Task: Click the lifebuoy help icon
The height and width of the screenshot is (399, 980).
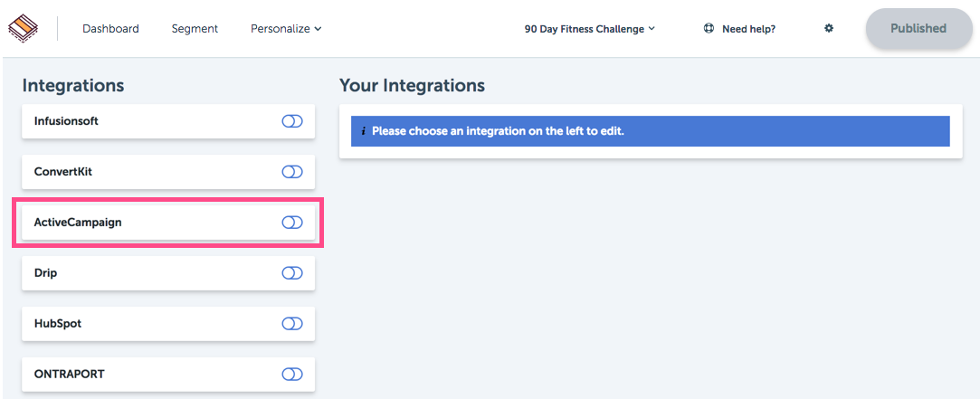Action: pos(709,28)
